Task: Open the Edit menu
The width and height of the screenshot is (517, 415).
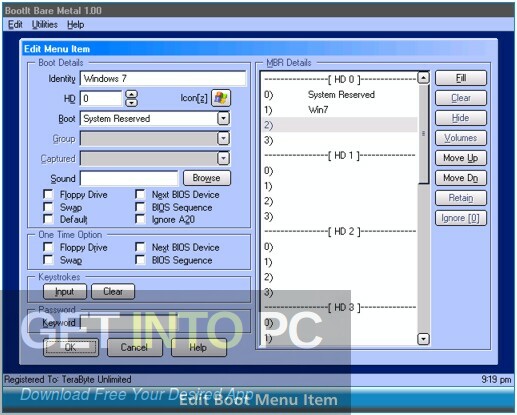Action: [15, 25]
